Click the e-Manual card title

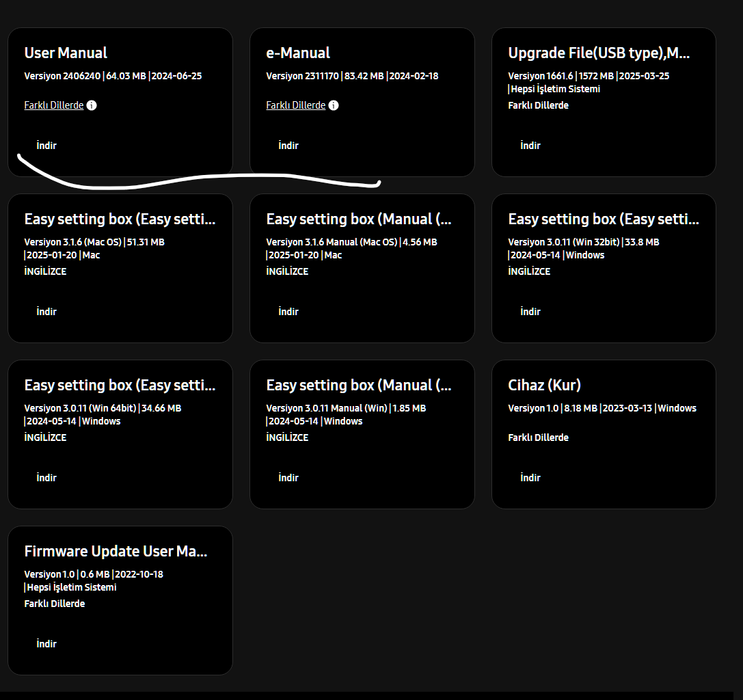tap(298, 53)
